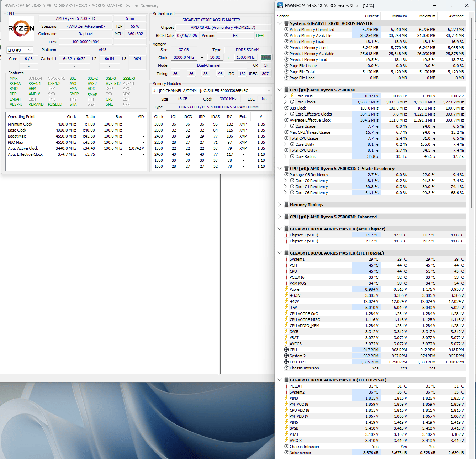Screen dimensions: 476x459
Task: Click the thermometer icon beside VRM MOS
Action: click(286, 283)
